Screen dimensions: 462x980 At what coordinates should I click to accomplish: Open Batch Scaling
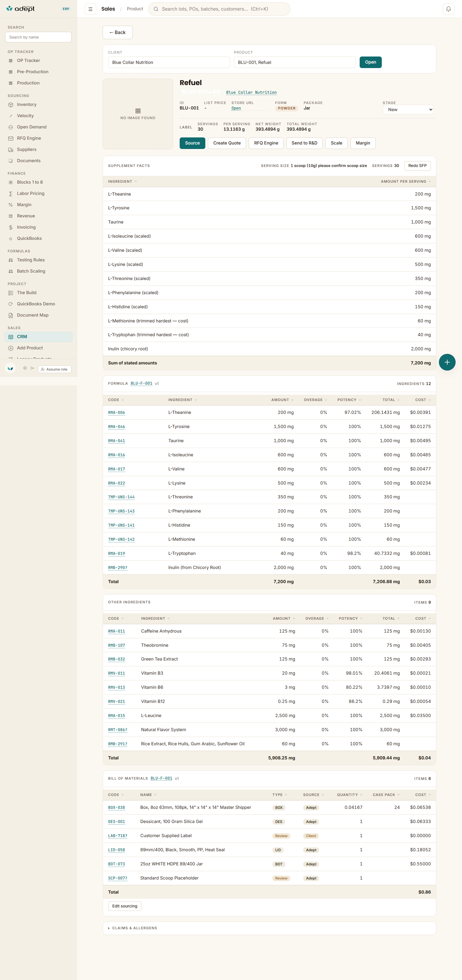click(38, 271)
